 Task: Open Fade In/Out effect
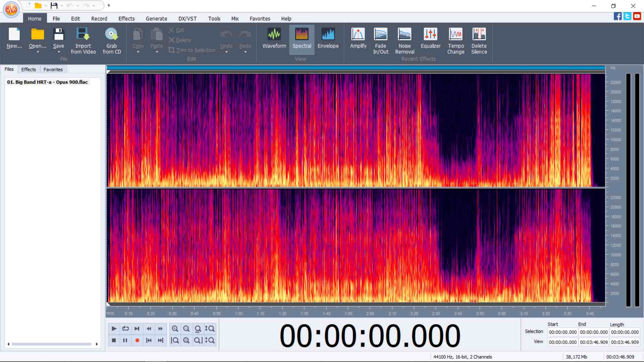coord(380,40)
